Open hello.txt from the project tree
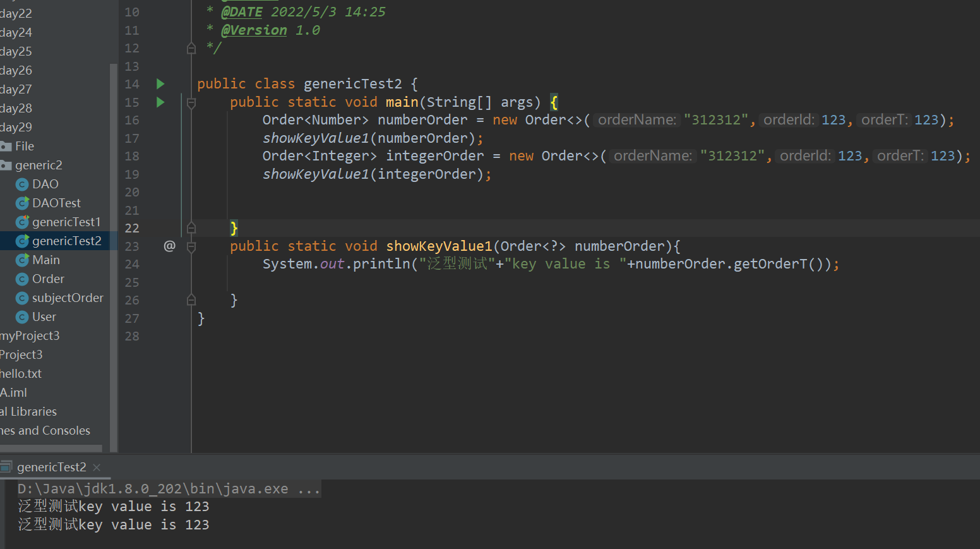This screenshot has height=549, width=980. (x=21, y=373)
